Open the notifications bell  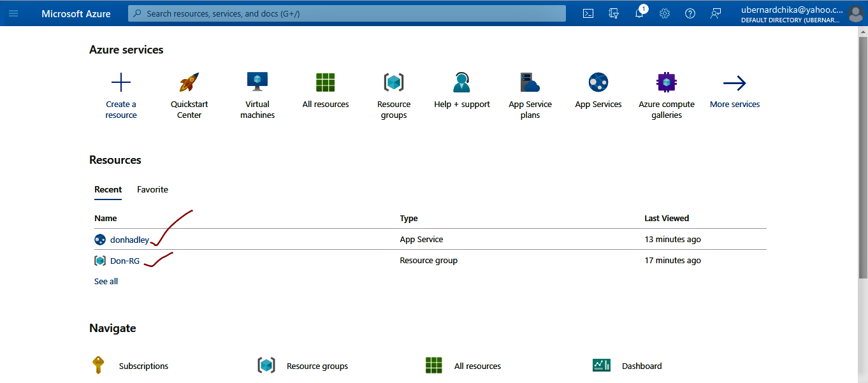[640, 13]
